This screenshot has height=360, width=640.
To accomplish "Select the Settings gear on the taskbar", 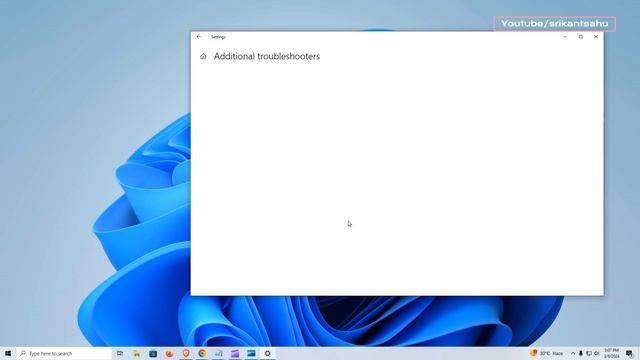I will [x=267, y=353].
